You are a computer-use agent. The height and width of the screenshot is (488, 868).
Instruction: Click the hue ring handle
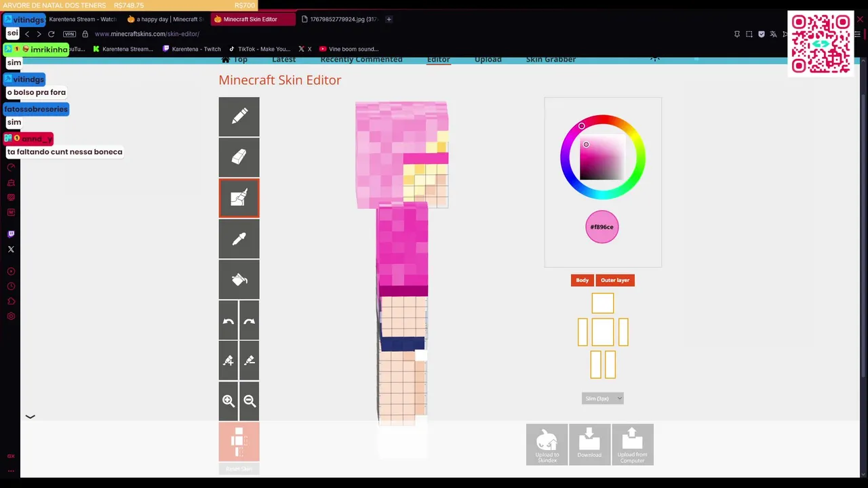(x=581, y=126)
